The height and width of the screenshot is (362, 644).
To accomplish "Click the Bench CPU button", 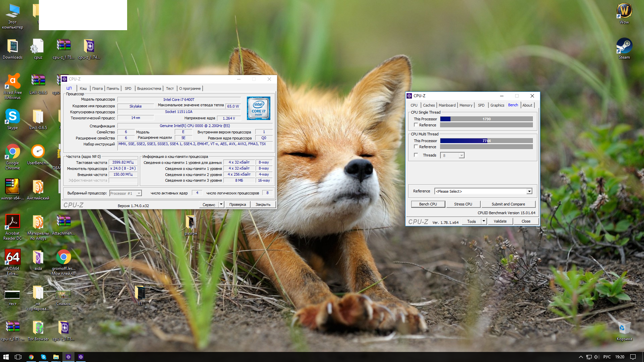I will pos(428,204).
